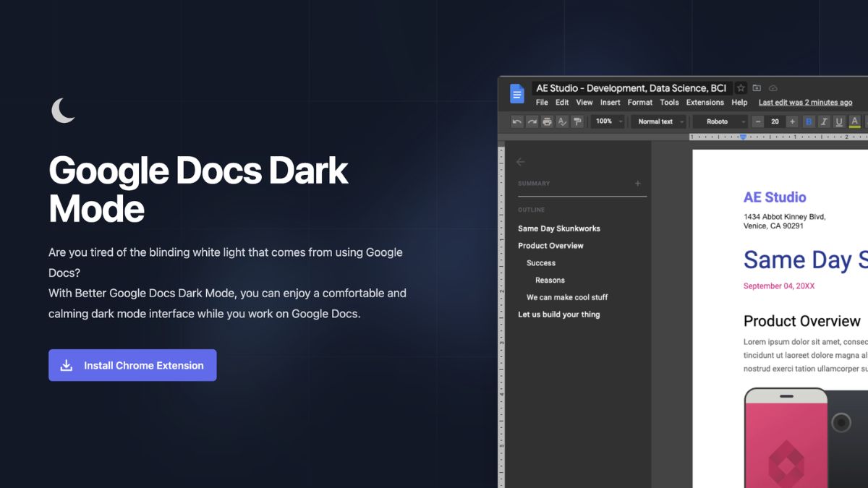Open version history via last edit link

click(805, 102)
